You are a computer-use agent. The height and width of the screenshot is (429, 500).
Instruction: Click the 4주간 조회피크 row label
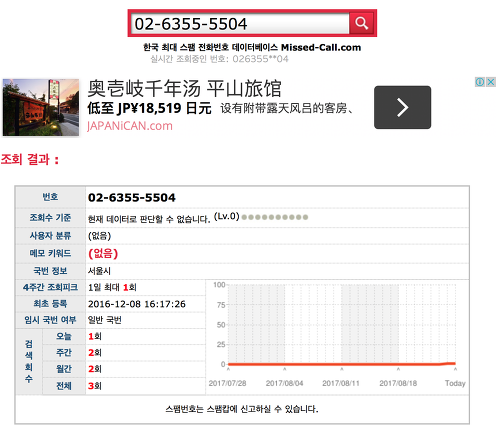[x=50, y=287]
